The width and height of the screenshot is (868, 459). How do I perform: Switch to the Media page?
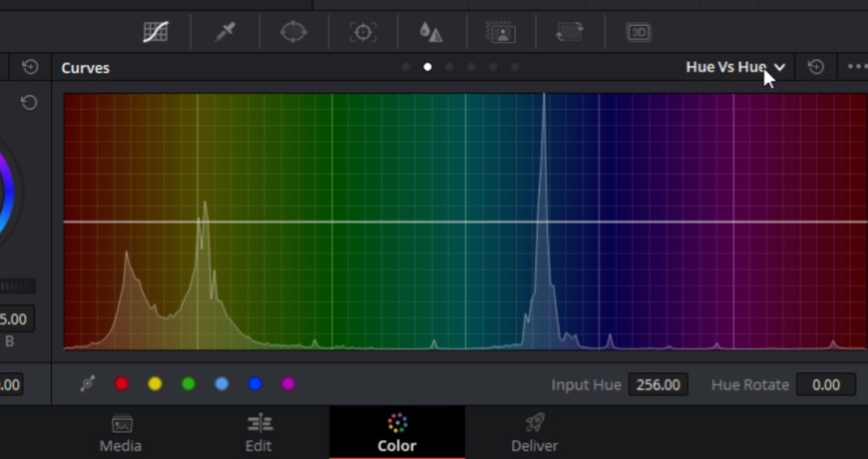[x=121, y=432]
